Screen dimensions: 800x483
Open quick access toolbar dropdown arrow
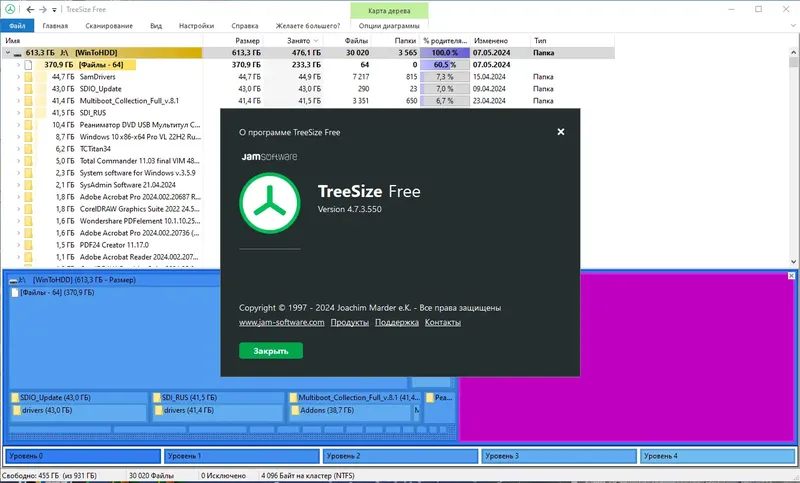(x=54, y=10)
